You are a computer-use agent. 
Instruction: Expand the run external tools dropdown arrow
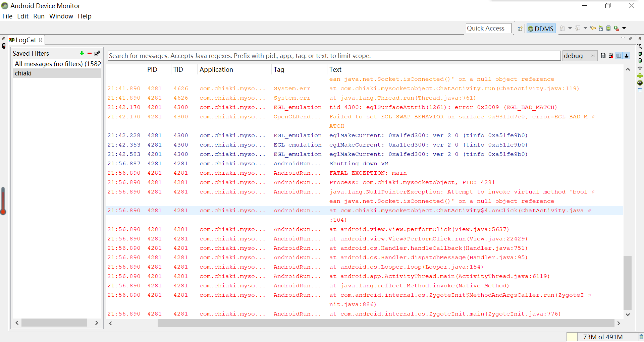click(x=624, y=28)
